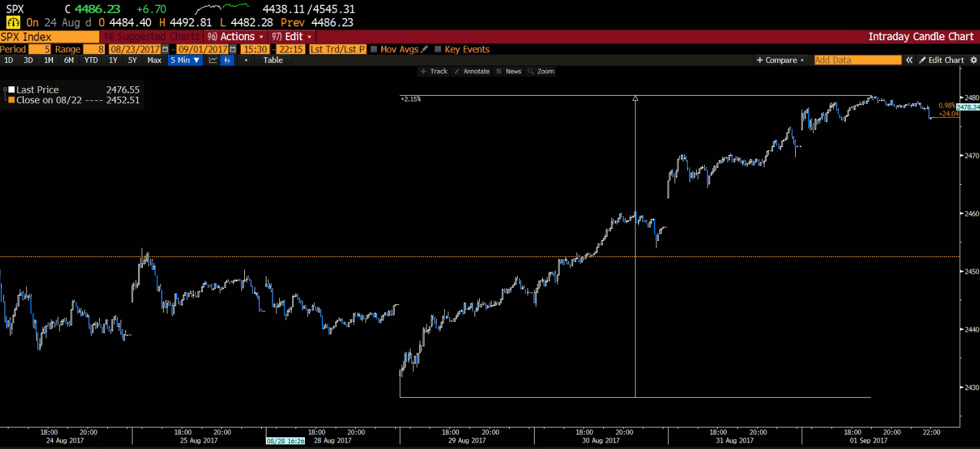Switch to line chart icon
Viewport: 980px width, 449px height.
coord(213,60)
